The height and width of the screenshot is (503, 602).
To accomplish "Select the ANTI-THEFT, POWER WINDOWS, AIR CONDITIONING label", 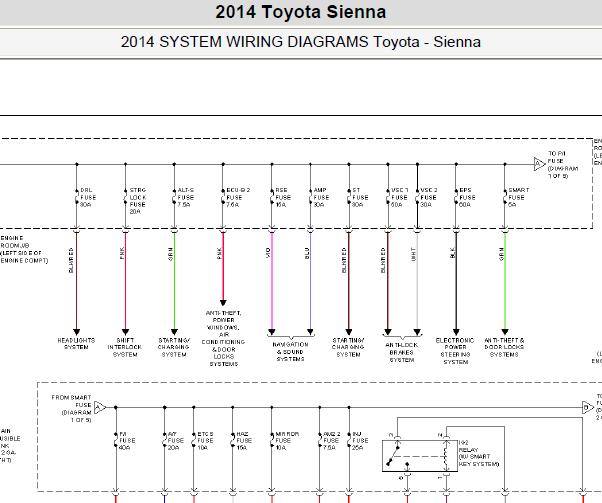I will pos(223,338).
